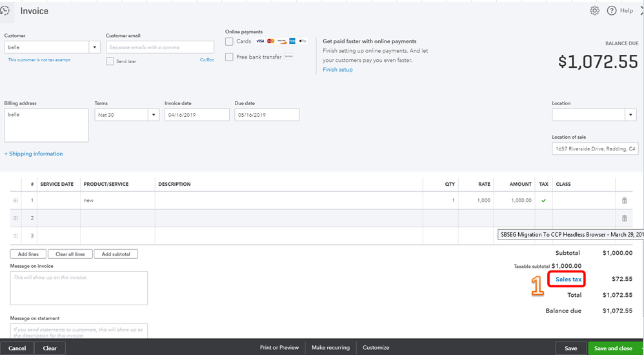Screen dimensions: 644x355
Task: Click the Visa card logo
Action: [260, 41]
